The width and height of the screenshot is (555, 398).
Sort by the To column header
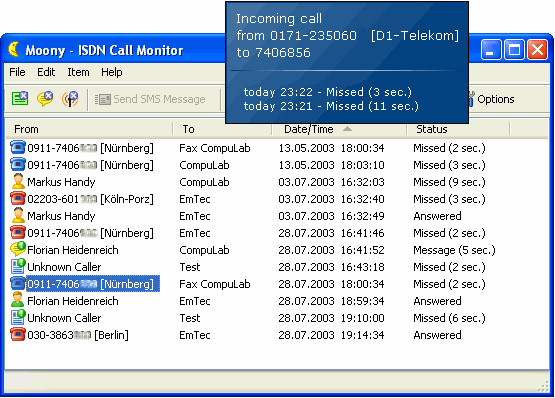coord(222,129)
